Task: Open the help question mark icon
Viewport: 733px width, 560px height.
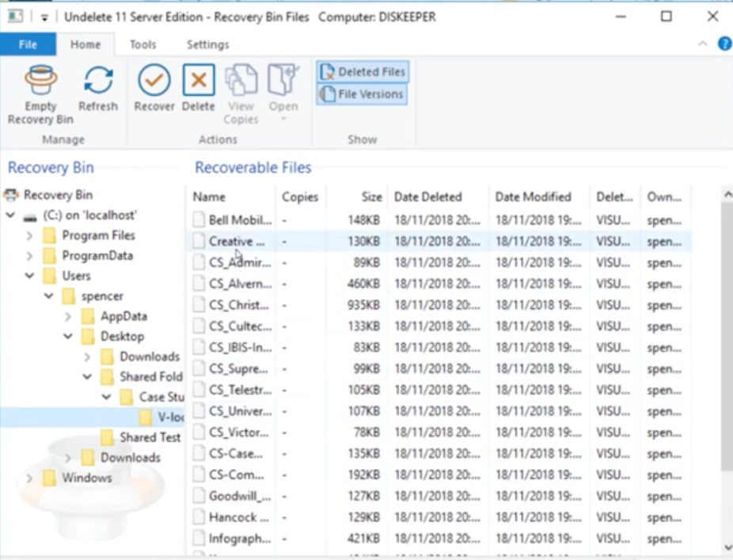Action: 724,44
